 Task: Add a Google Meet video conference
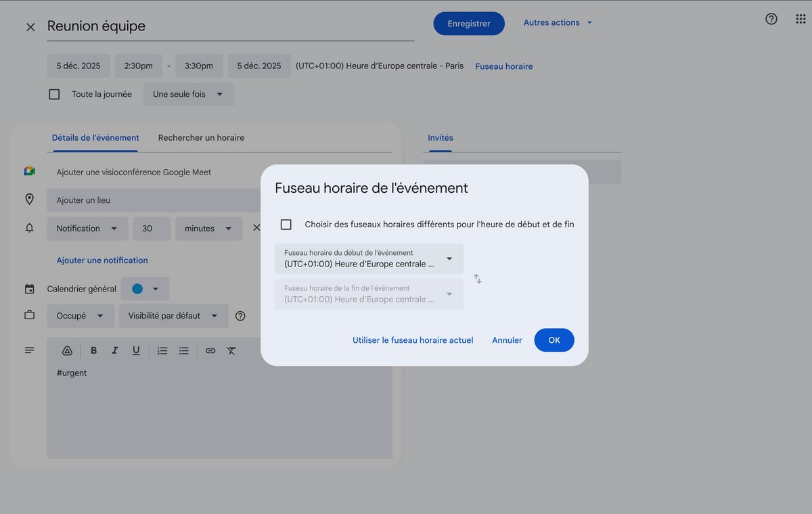coord(133,172)
